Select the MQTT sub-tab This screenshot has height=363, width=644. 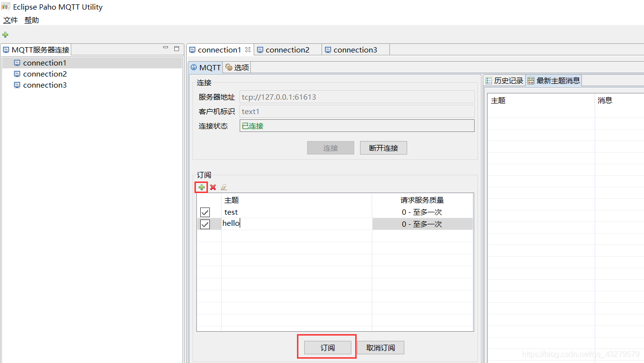206,67
